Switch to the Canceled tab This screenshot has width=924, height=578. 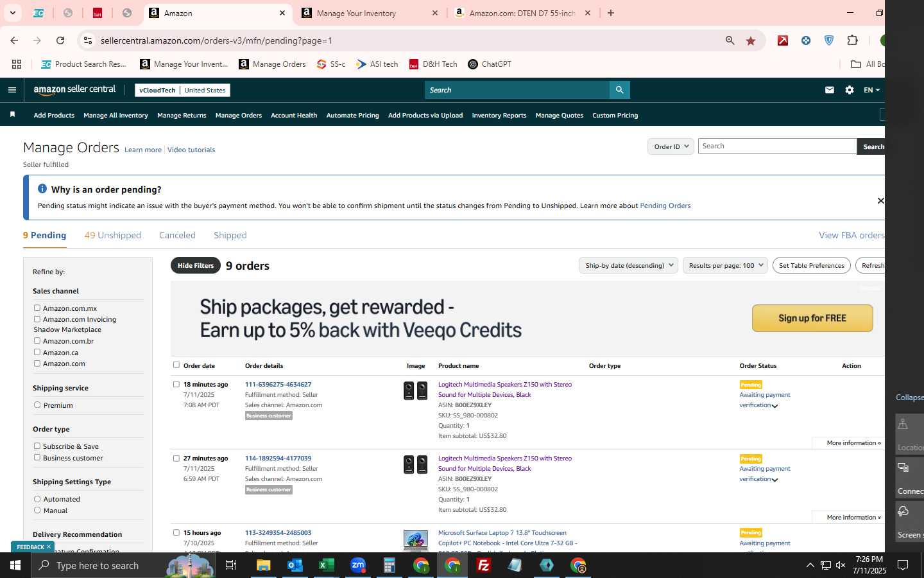(177, 235)
